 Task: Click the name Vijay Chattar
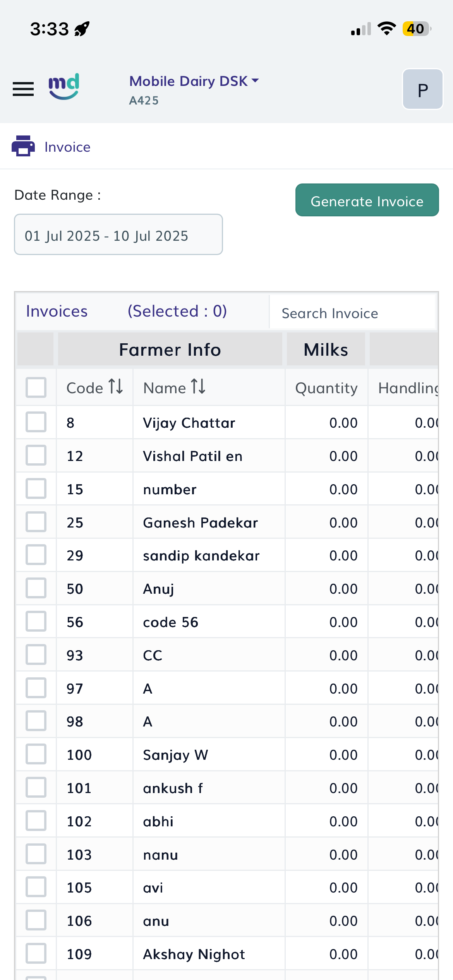189,423
